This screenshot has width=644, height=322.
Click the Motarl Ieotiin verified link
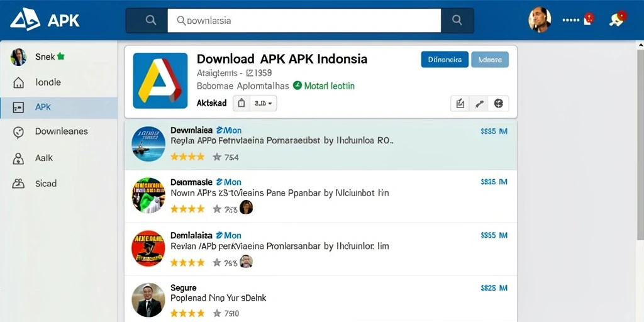coord(329,86)
